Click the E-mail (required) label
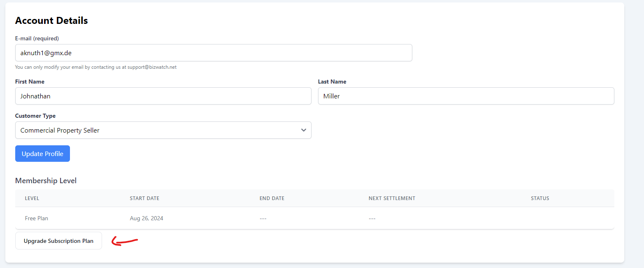Screen dimensions: 644x268 click(37, 38)
